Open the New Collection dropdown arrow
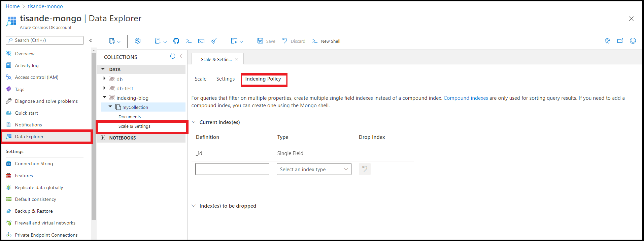The image size is (644, 241). point(118,41)
